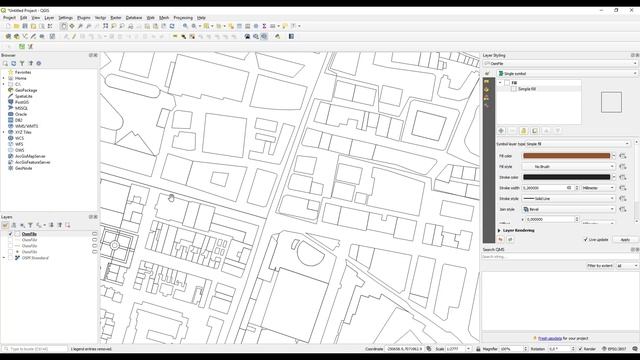Toggle the Fill symbol checkbox in the tree
640x360 pixels.
[x=507, y=83]
